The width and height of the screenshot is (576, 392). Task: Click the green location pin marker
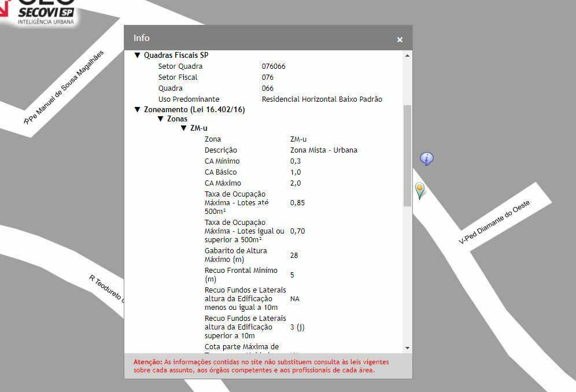coord(420,190)
